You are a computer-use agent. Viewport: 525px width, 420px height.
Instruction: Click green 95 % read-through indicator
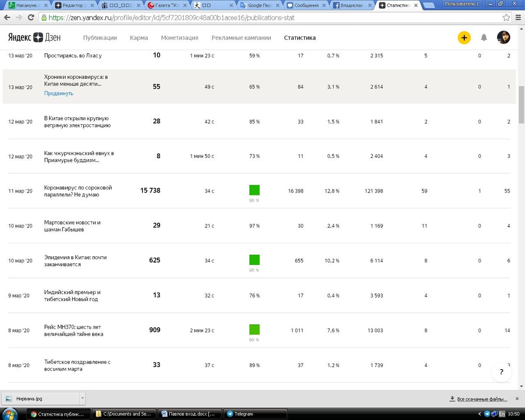coord(254,260)
